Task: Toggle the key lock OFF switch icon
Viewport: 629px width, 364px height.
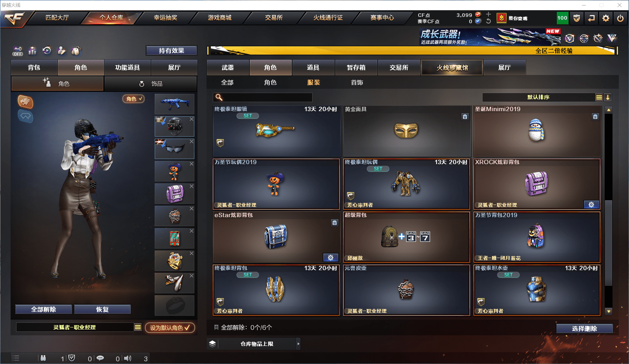Action: pos(18,51)
